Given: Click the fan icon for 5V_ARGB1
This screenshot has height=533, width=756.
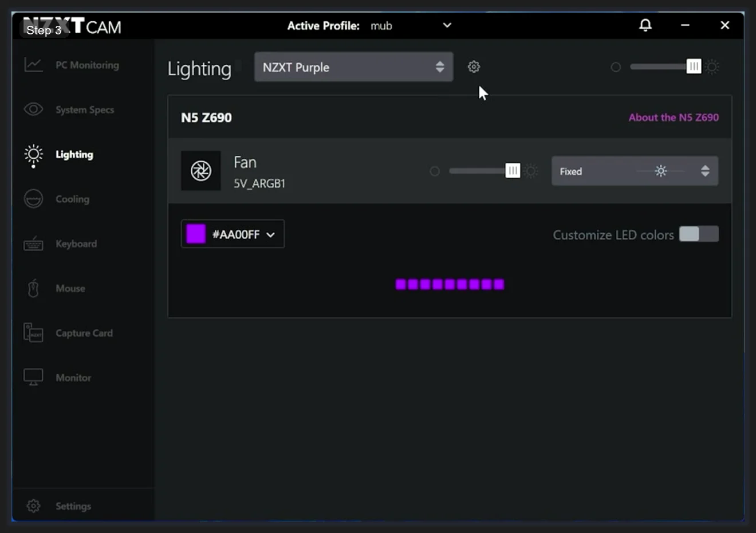Looking at the screenshot, I should click(x=201, y=170).
